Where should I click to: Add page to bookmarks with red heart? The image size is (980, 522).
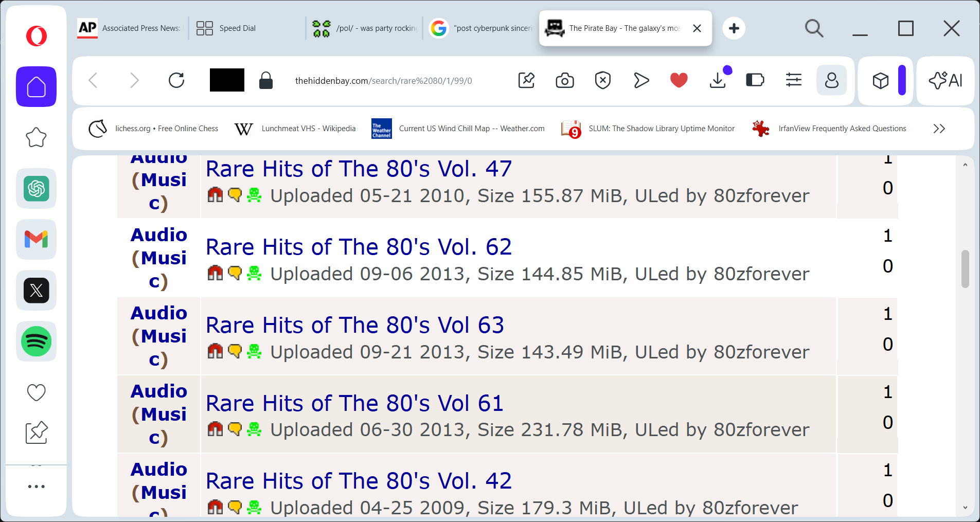pos(679,80)
